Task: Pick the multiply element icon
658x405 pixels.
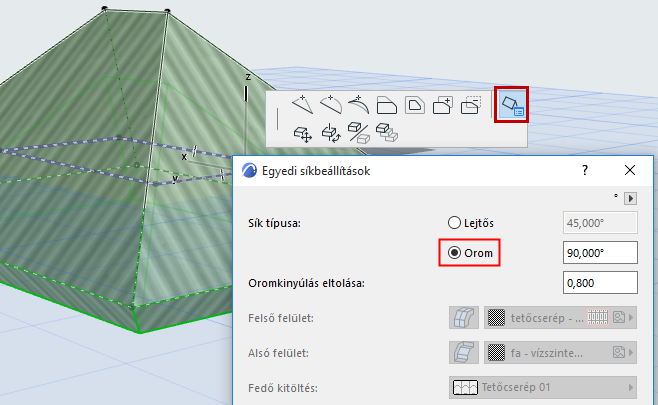Action: pos(386,133)
